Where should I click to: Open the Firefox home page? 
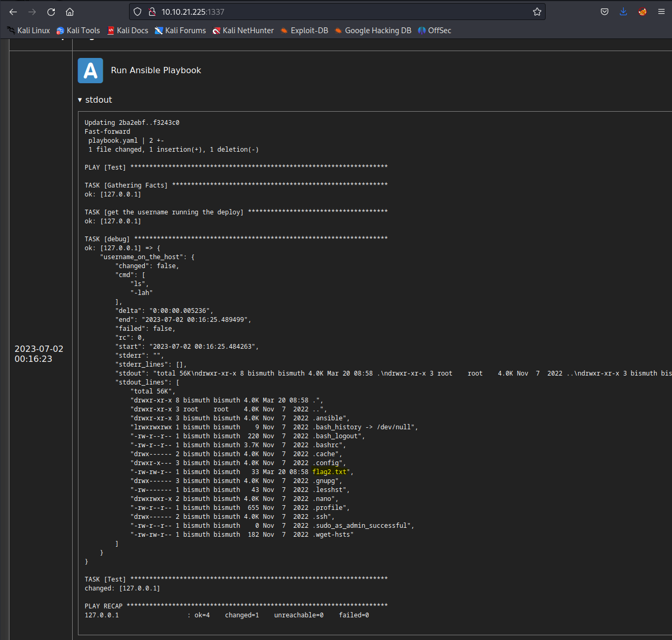pyautogui.click(x=70, y=12)
